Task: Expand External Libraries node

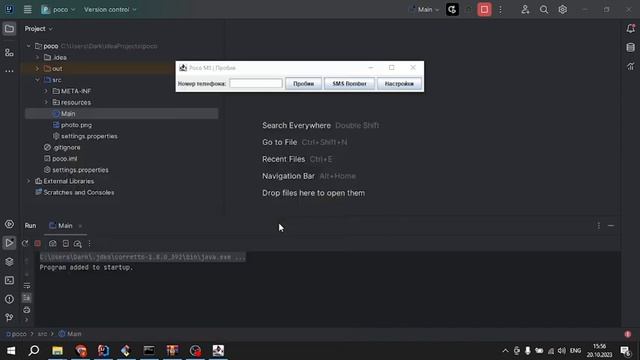Action: point(29,181)
